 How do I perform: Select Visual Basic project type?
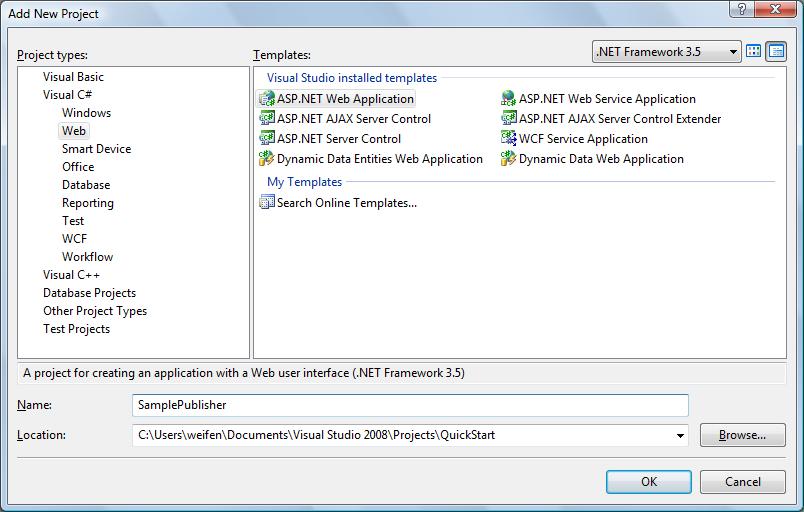pos(73,77)
